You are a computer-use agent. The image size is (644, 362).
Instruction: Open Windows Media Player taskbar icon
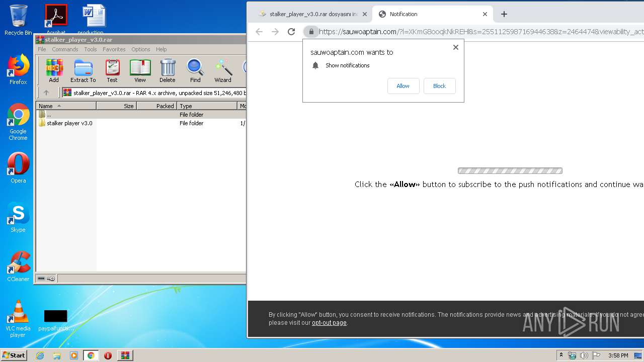[74, 355]
